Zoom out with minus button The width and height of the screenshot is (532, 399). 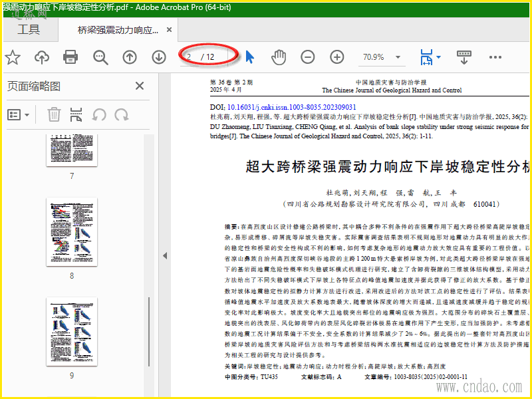coord(308,57)
